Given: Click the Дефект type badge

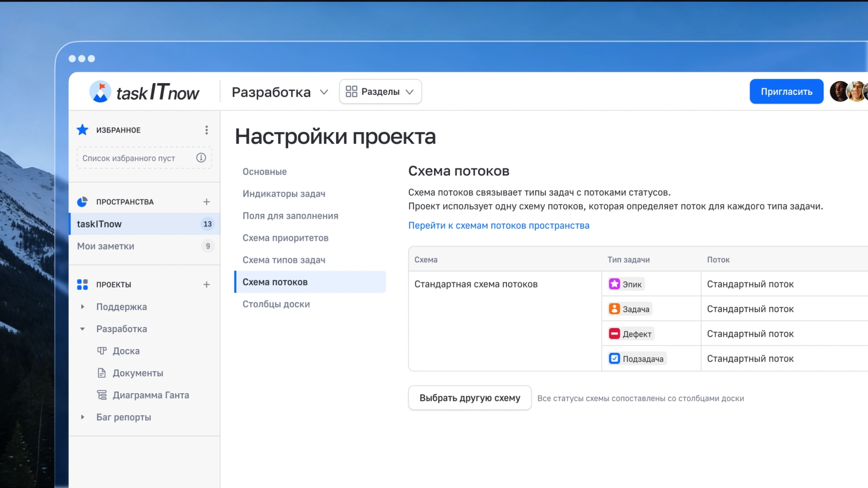Looking at the screenshot, I should tap(631, 334).
